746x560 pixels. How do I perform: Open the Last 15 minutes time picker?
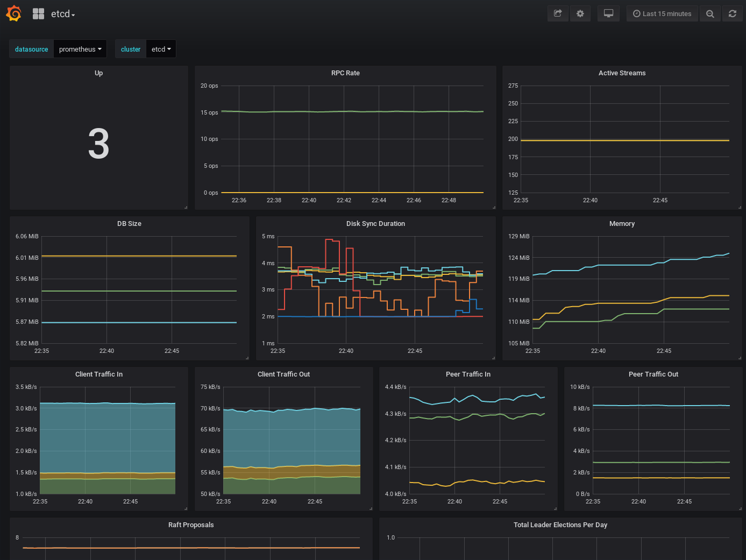pos(662,13)
